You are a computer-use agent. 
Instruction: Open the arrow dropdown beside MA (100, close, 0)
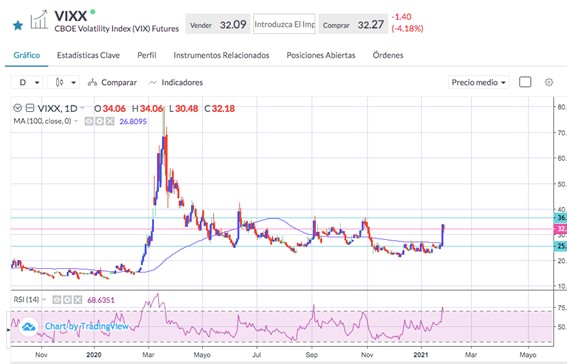76,121
